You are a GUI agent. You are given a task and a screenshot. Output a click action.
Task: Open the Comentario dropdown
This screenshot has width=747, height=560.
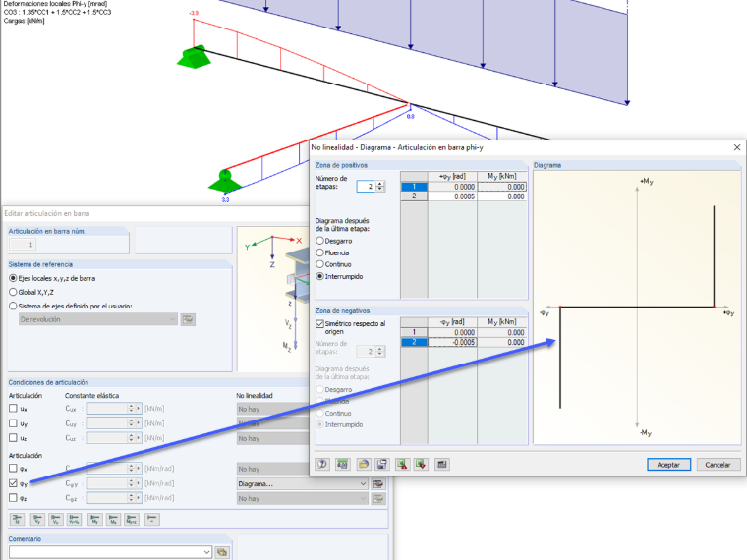[110, 552]
